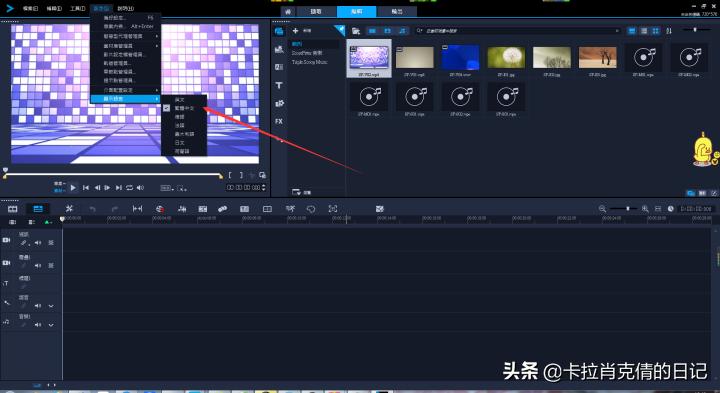
Task: Open the display language submenu
Action: [x=125, y=99]
